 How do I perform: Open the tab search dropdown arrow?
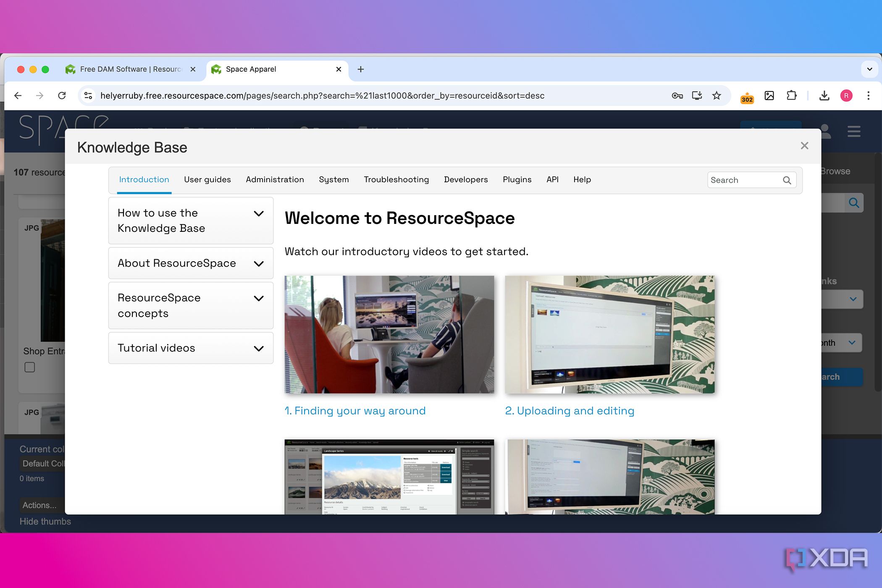click(869, 69)
